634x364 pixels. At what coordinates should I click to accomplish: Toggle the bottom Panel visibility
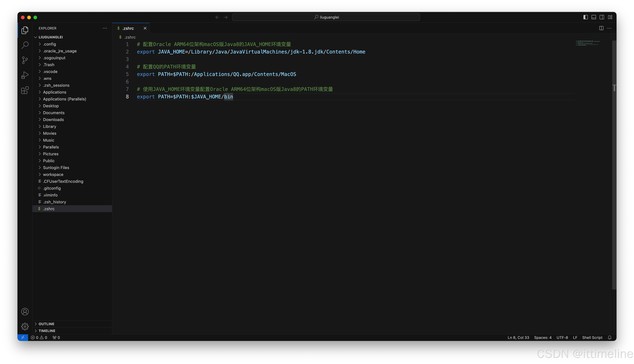click(594, 17)
